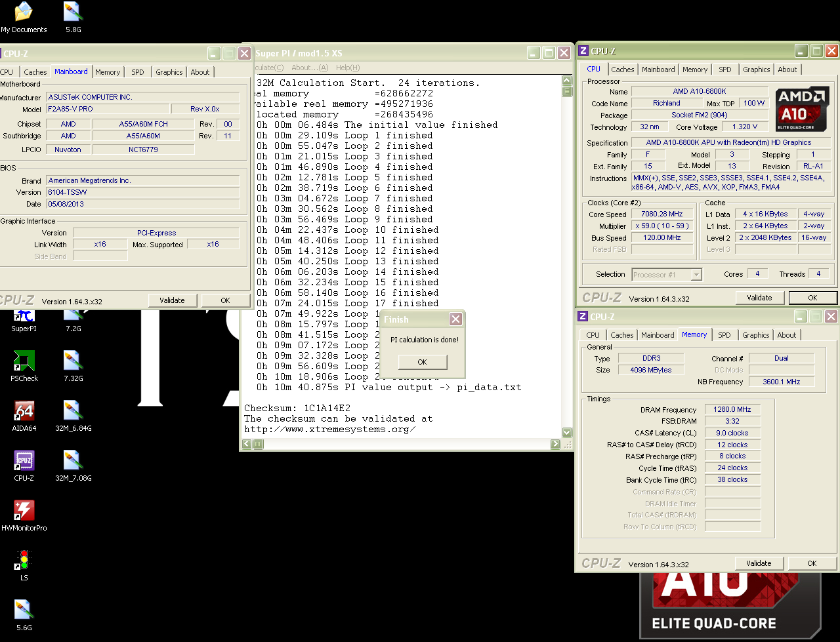Launch the AIDA64 desktop shortcut
Viewport: 840px width, 642px height.
(24, 416)
